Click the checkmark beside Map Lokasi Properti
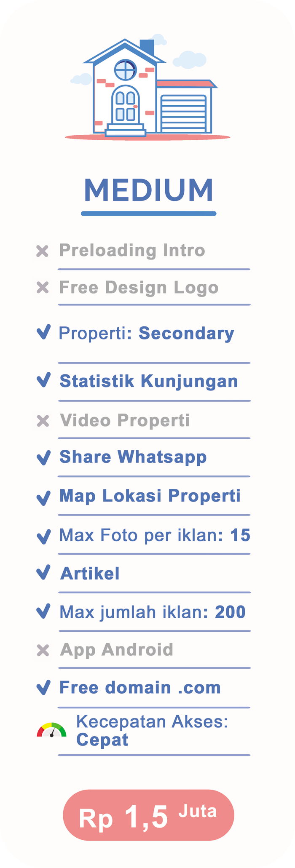Viewport: 295px width, 868px height. point(44,497)
